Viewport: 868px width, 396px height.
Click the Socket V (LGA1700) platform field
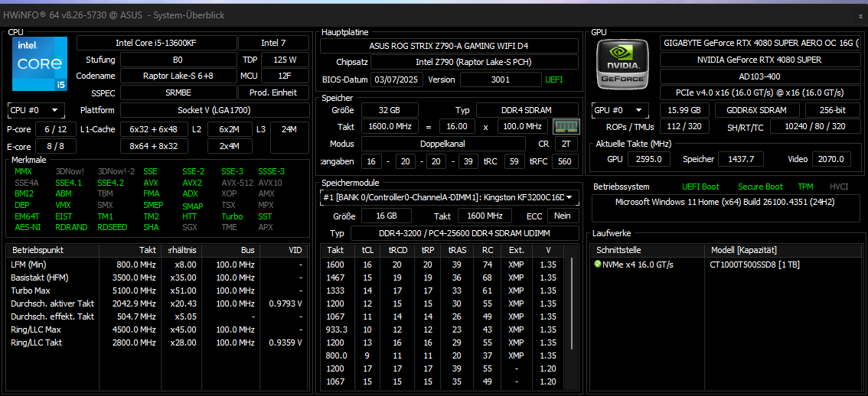point(215,110)
